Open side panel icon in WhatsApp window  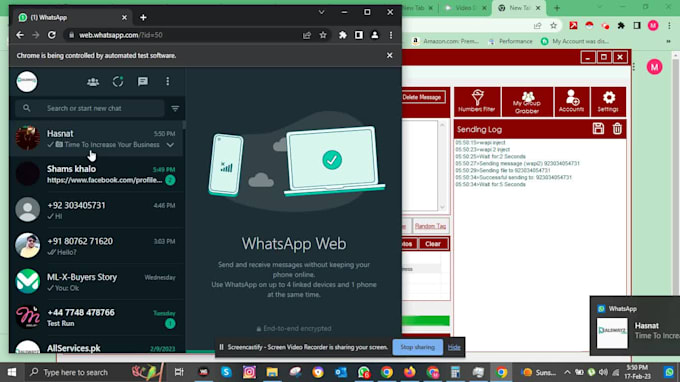point(359,35)
